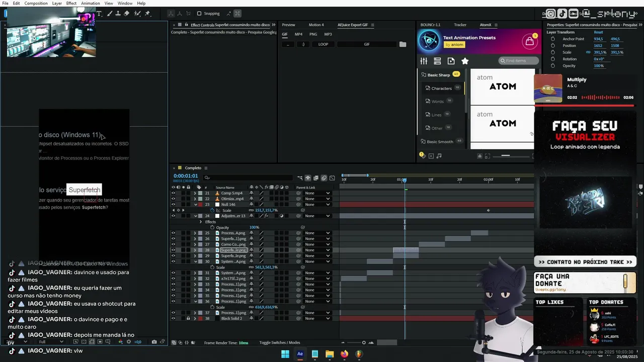Unlock the Black Solid 2 layer

pyautogui.click(x=188, y=318)
